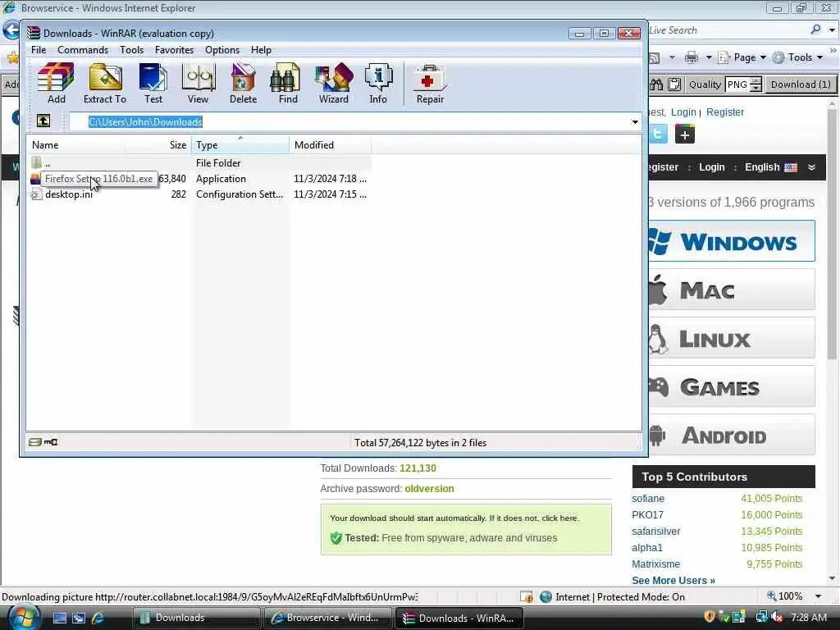Viewport: 840px width, 630px height.
Task: Click the Delete toolbar icon
Action: click(243, 83)
